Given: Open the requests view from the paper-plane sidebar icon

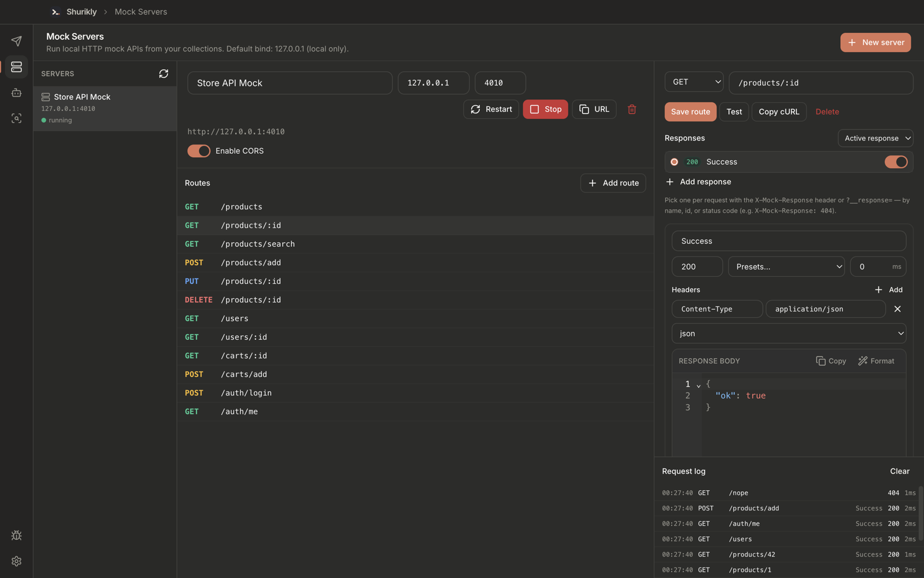Looking at the screenshot, I should pos(16,41).
